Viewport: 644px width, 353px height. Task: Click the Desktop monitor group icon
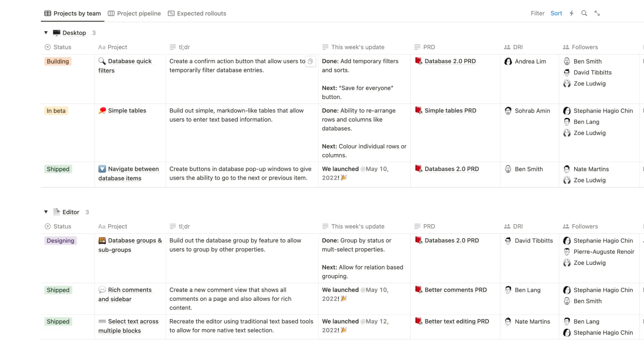[x=57, y=33]
